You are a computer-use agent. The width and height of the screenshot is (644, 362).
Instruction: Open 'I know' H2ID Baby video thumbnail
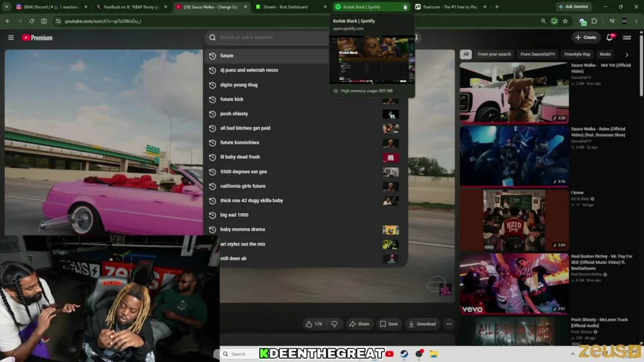[x=514, y=220]
